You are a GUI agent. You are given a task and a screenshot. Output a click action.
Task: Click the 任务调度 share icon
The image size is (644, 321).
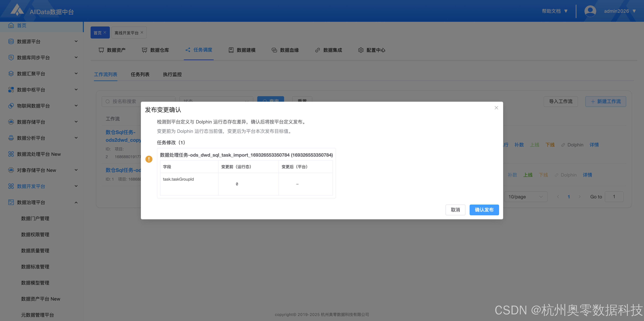click(x=188, y=50)
